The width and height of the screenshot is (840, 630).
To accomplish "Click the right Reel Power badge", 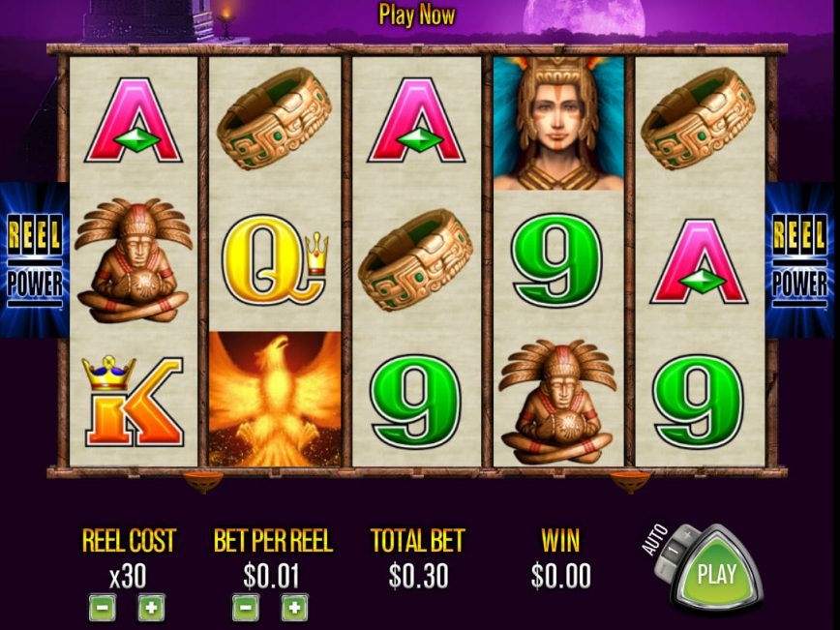I will tap(802, 260).
